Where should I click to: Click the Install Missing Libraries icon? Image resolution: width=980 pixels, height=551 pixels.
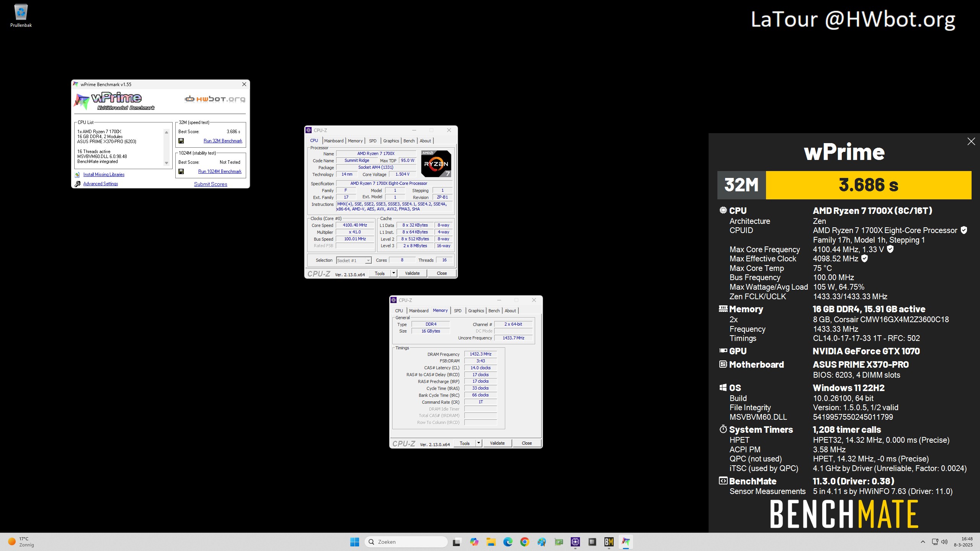77,174
